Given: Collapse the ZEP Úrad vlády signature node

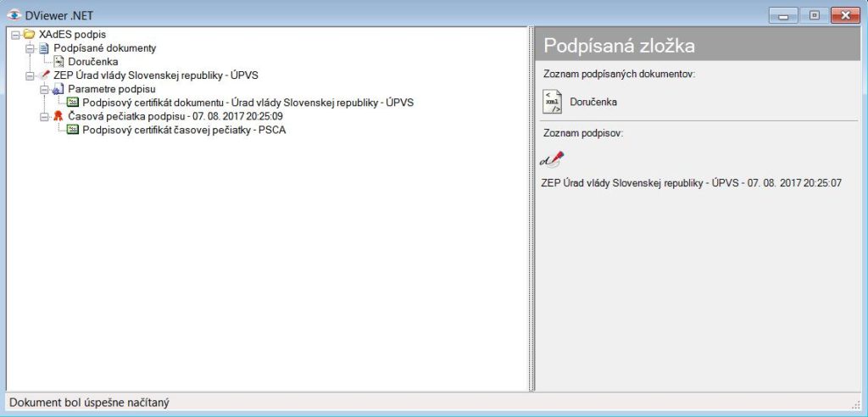Looking at the screenshot, I should pyautogui.click(x=30, y=75).
